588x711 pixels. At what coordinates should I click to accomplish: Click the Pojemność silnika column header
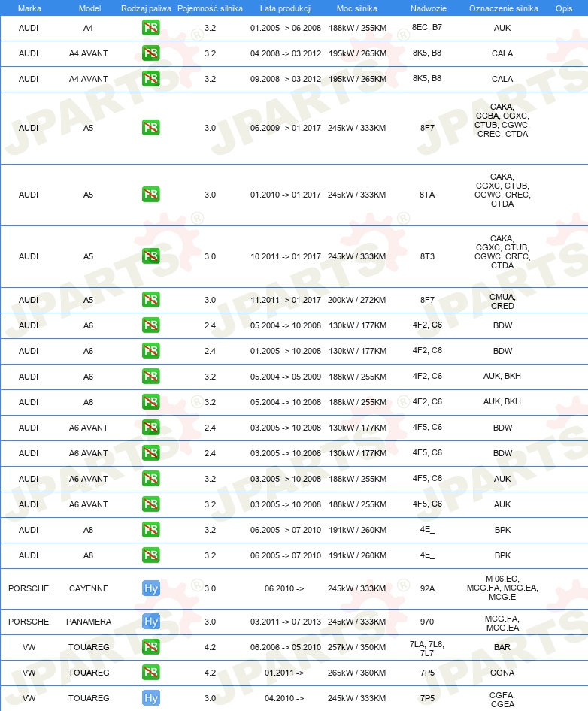[x=210, y=8]
